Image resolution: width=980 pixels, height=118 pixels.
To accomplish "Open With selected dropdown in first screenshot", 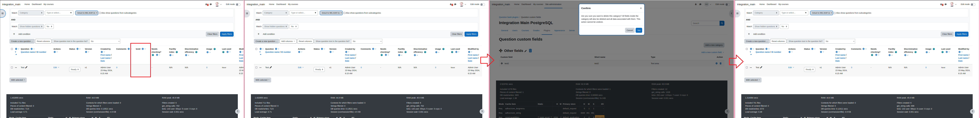I will pos(18,80).
